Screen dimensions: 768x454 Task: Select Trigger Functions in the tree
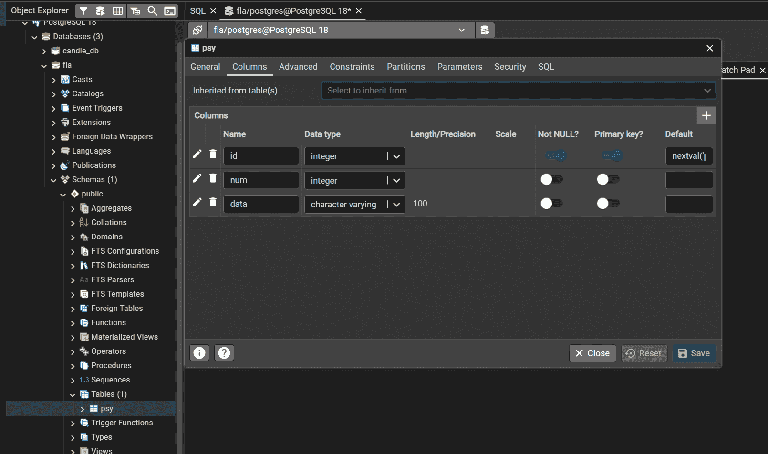122,423
